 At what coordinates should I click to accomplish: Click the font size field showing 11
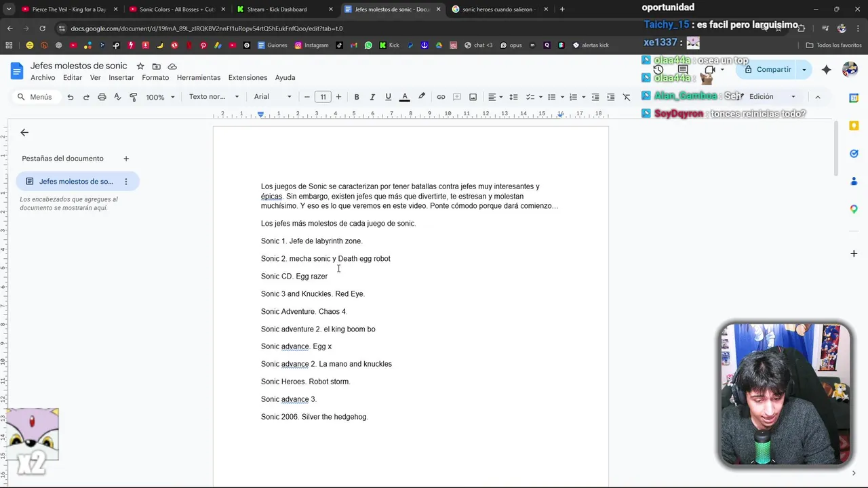pyautogui.click(x=323, y=97)
